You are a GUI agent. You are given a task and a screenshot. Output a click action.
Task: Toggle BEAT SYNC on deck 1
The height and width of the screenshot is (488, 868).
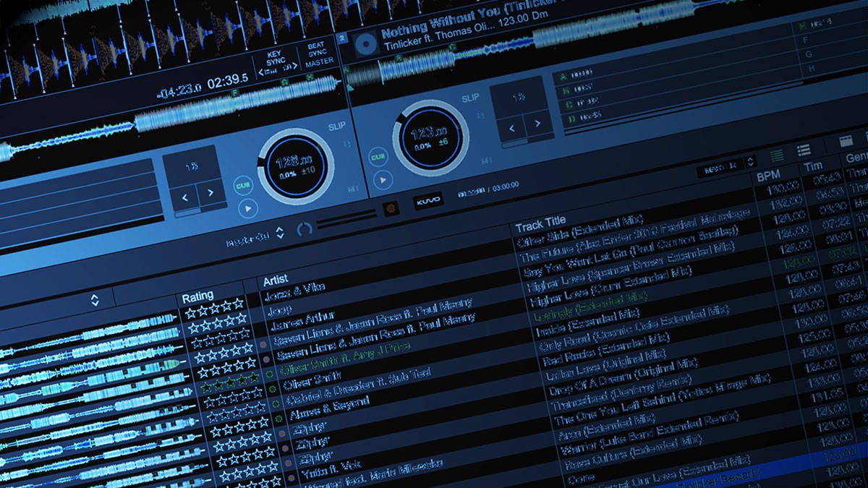pos(319,48)
